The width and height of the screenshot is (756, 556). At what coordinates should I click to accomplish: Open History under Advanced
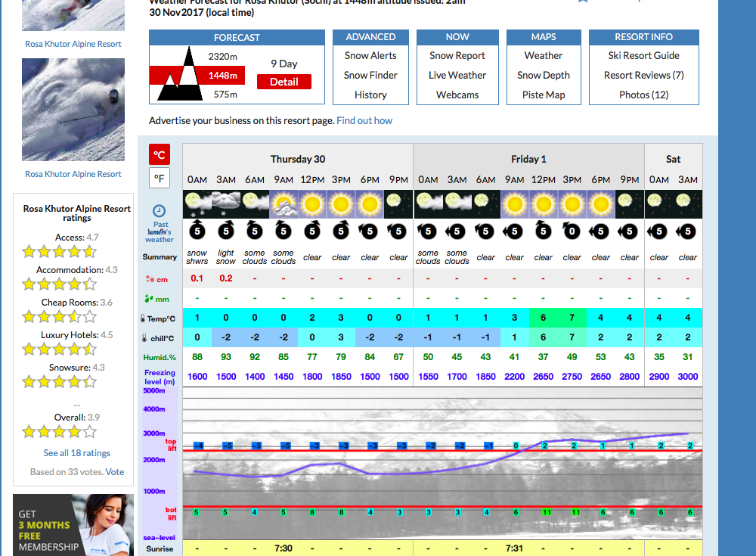click(370, 95)
